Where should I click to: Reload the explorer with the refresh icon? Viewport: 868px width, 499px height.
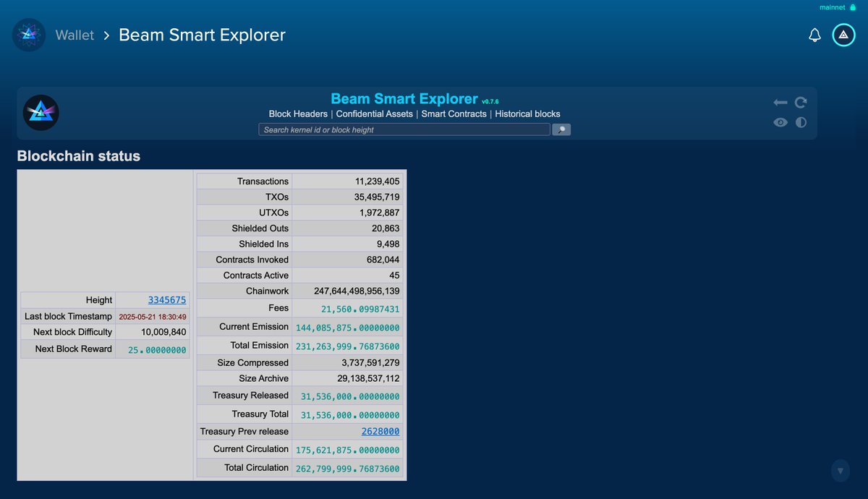[x=801, y=103]
